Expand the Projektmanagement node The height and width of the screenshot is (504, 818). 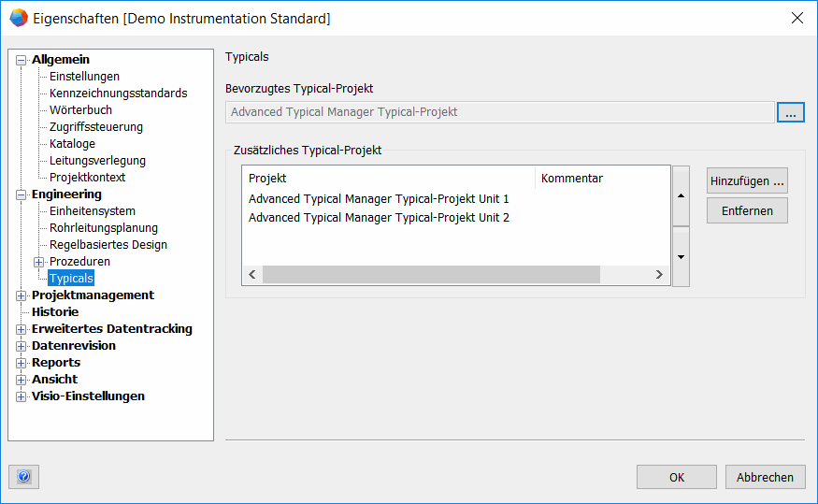[x=22, y=295]
